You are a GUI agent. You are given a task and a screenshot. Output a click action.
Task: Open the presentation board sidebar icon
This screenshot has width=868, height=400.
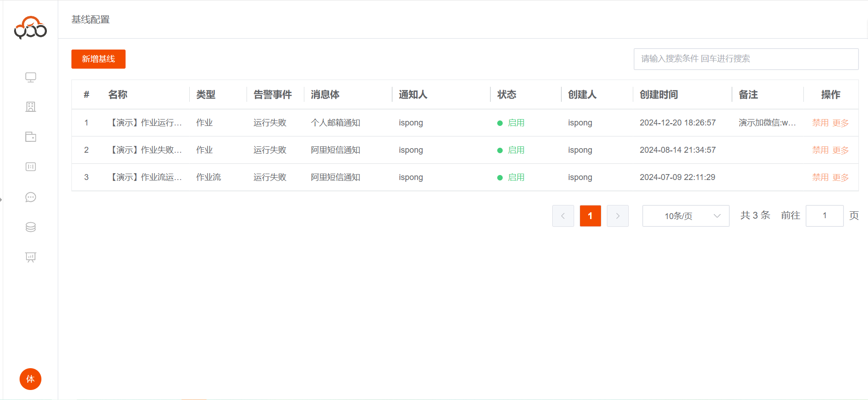(x=30, y=257)
